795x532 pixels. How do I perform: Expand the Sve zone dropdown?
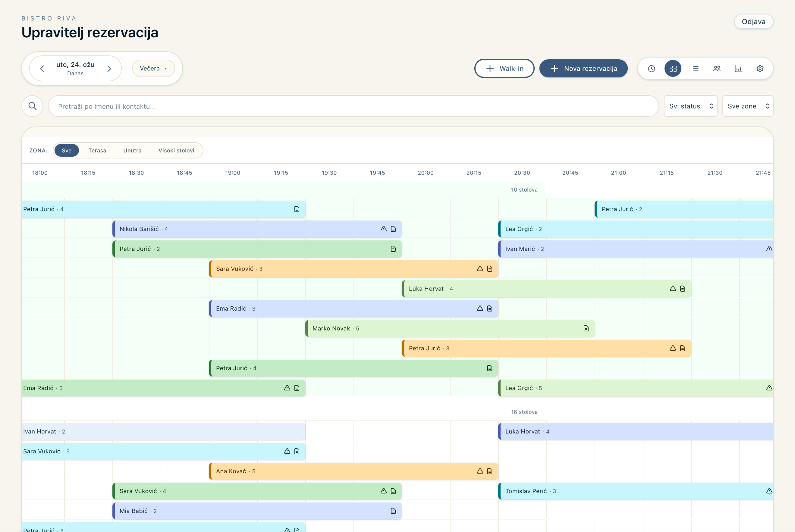[x=747, y=106]
